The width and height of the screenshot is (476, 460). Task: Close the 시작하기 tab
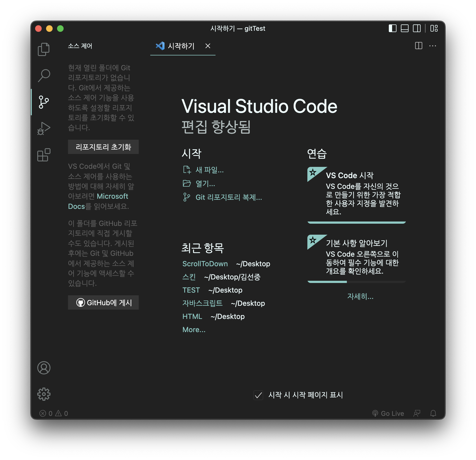coord(208,46)
